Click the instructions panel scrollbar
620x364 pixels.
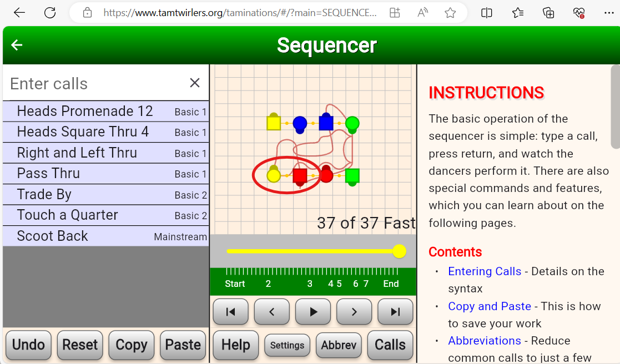click(x=615, y=107)
